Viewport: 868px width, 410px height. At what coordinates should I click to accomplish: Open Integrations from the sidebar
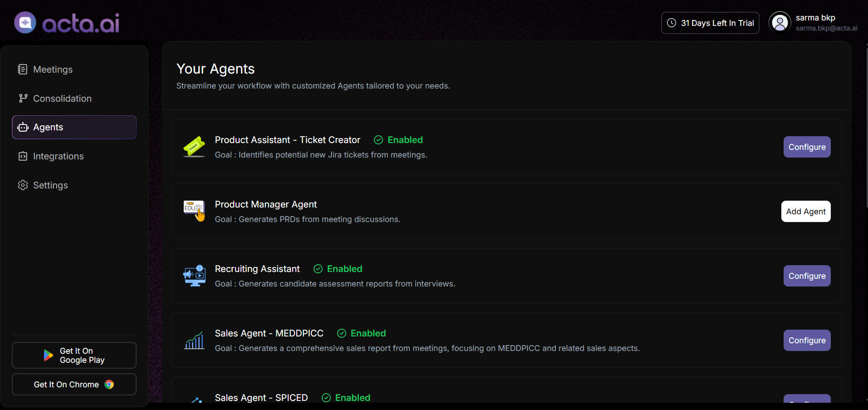(58, 156)
